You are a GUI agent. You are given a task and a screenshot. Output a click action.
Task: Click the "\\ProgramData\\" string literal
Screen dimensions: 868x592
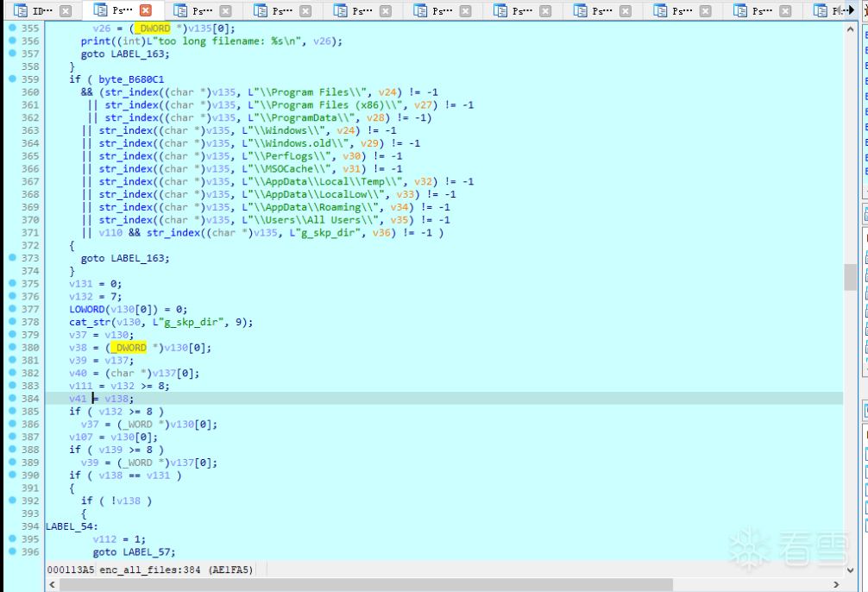(301, 117)
